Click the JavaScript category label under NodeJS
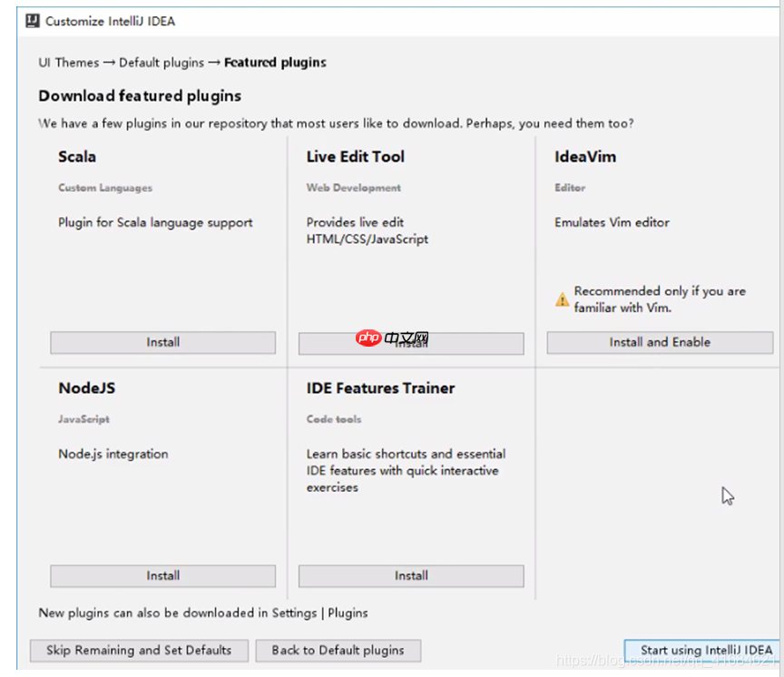The image size is (784, 677). pyautogui.click(x=83, y=419)
